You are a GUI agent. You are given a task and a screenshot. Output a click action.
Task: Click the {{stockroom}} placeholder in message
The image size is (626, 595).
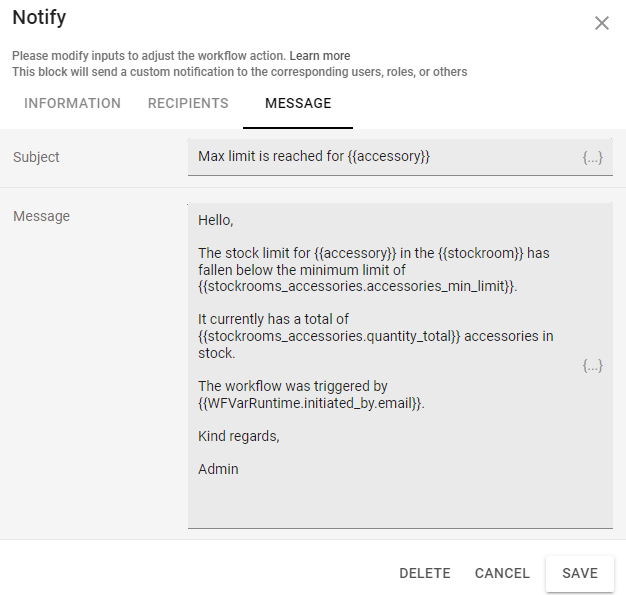point(483,253)
